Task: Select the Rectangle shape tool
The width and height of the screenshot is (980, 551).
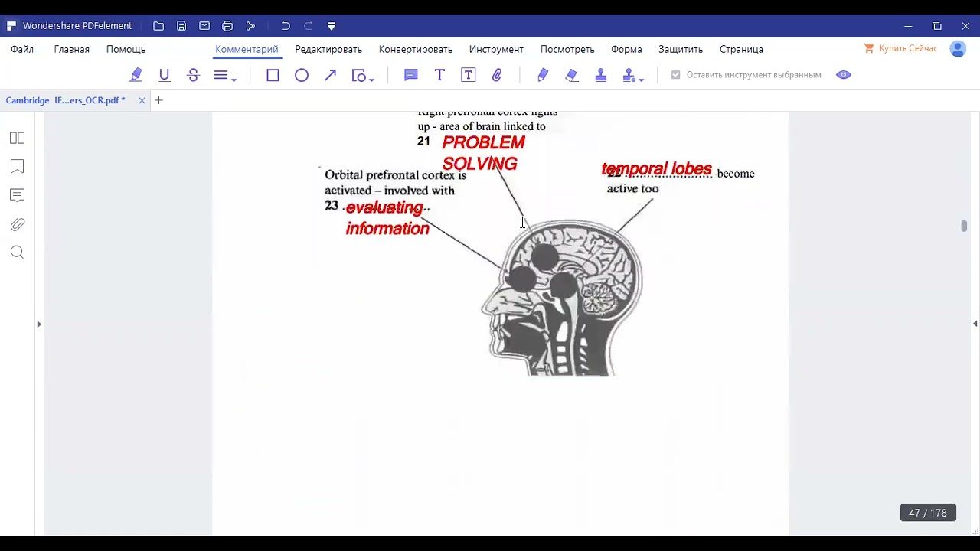Action: [273, 75]
